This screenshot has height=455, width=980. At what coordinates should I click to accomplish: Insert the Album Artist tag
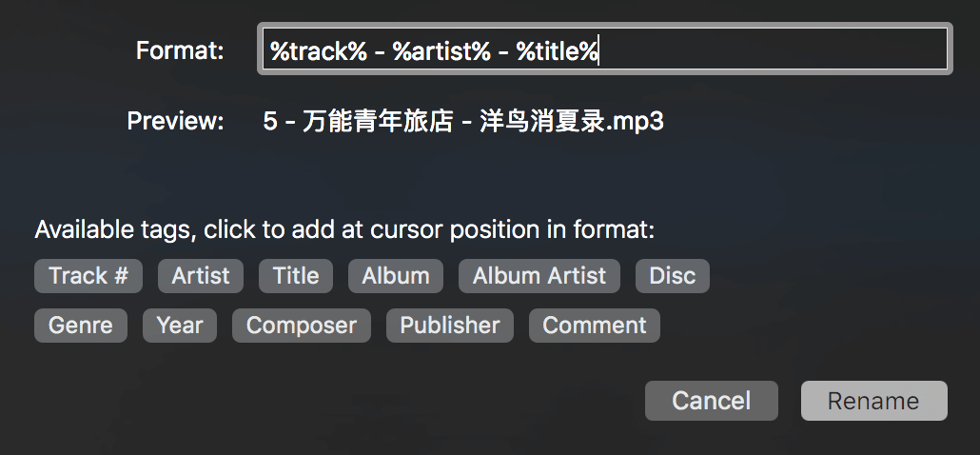[539, 276]
